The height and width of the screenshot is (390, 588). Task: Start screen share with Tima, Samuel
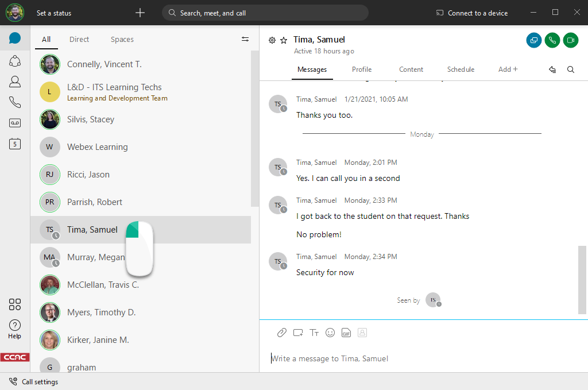(x=533, y=40)
